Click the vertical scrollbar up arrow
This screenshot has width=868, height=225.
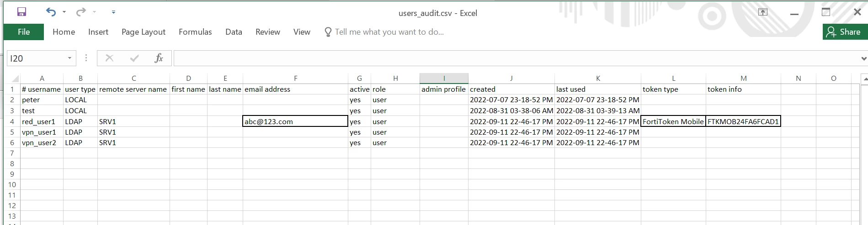point(864,79)
